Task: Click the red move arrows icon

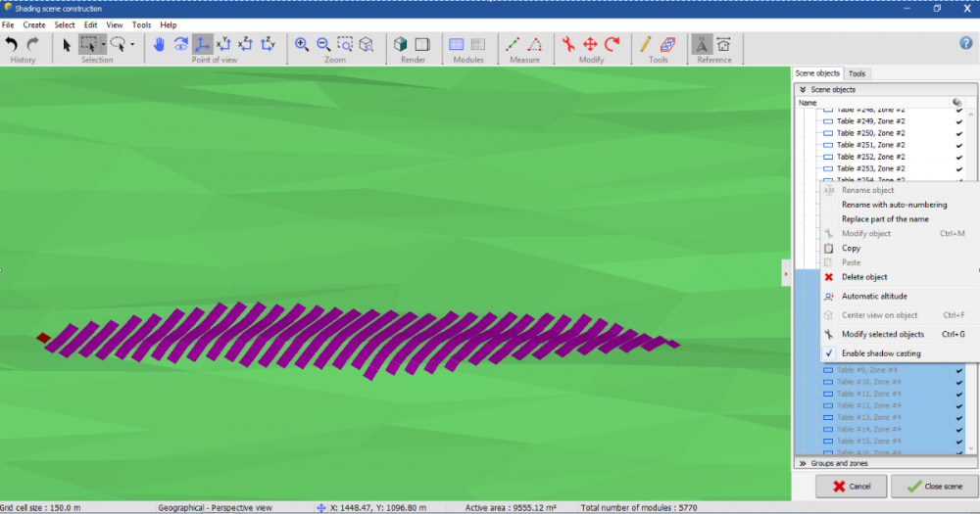Action: (590, 44)
